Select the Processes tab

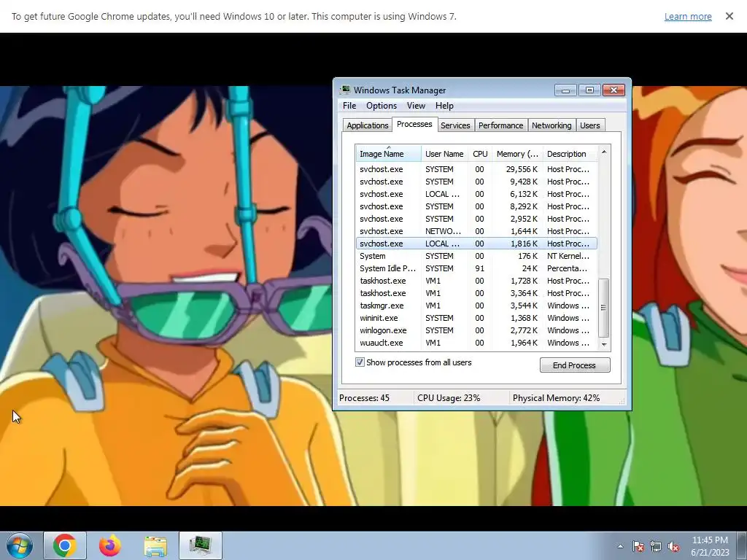tap(414, 124)
